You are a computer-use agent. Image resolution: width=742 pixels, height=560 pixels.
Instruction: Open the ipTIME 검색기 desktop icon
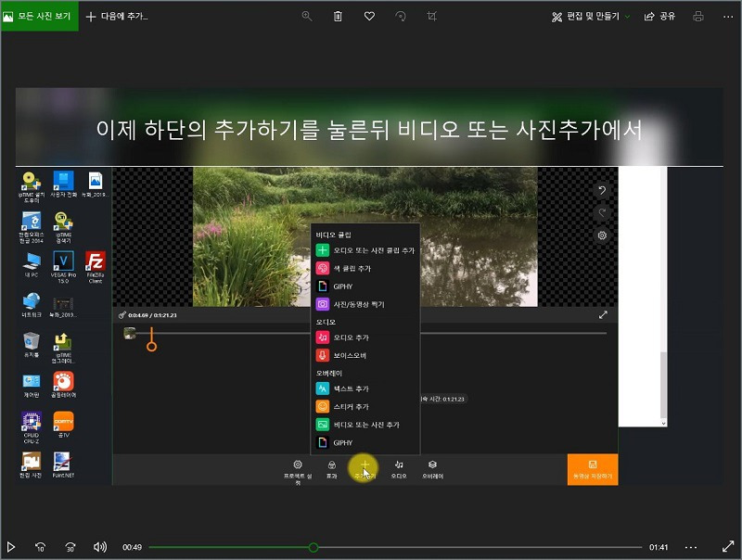[x=63, y=227]
